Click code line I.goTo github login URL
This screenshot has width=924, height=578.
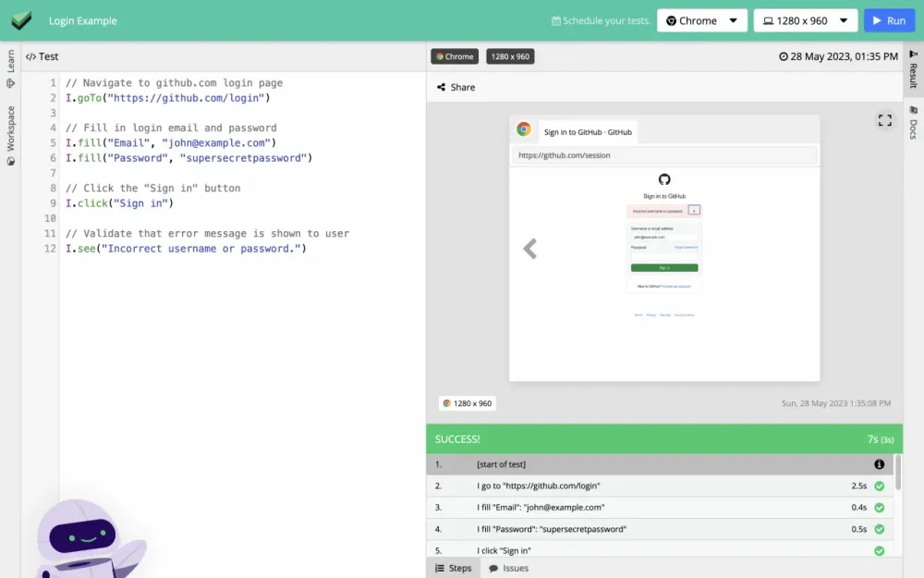pyautogui.click(x=168, y=98)
